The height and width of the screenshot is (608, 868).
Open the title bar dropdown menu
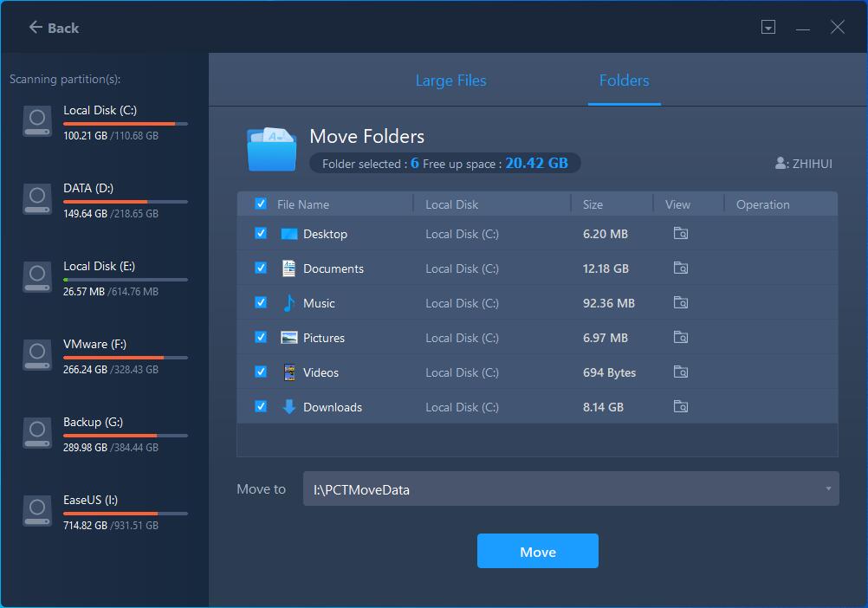tap(768, 28)
